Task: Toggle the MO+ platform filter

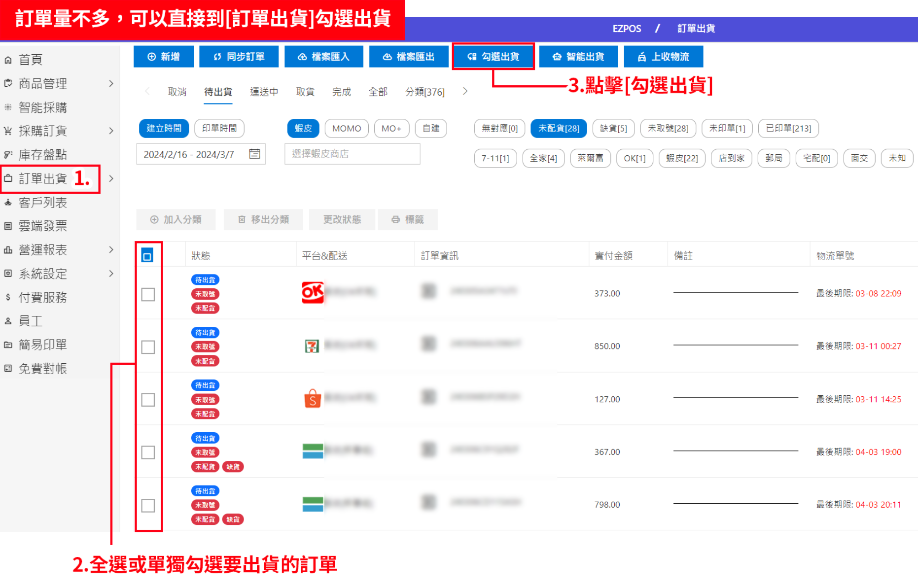Action: [x=391, y=128]
